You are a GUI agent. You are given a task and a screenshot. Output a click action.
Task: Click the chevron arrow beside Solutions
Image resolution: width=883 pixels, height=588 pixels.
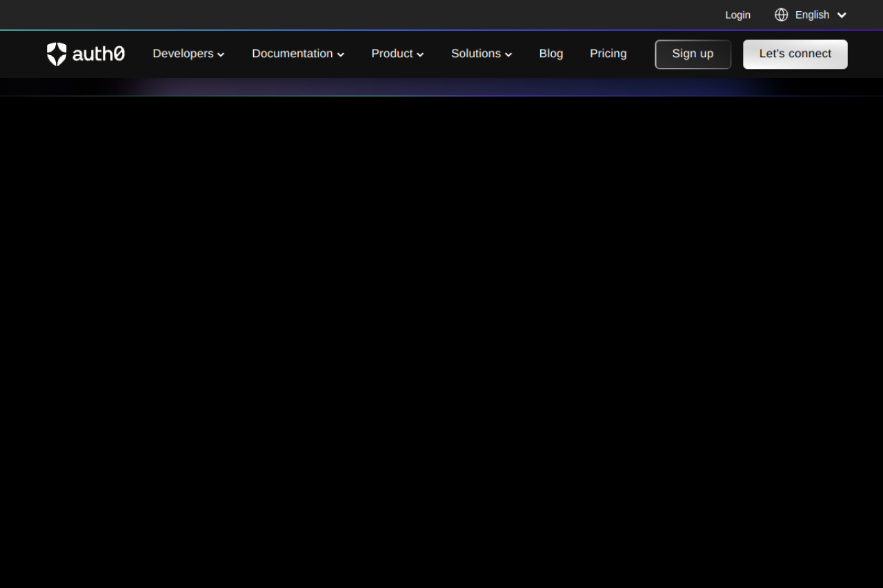click(x=508, y=54)
